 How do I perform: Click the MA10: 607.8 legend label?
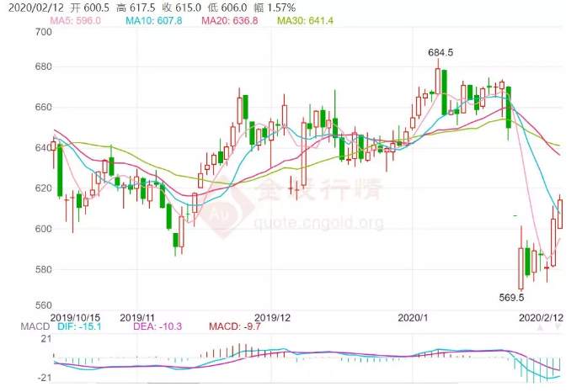coord(153,20)
